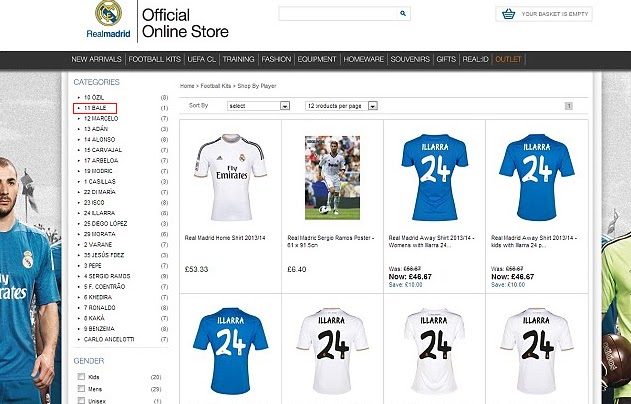Select the 6 Khedira category
Image resolution: width=631 pixels, height=404 pixels.
click(98, 297)
